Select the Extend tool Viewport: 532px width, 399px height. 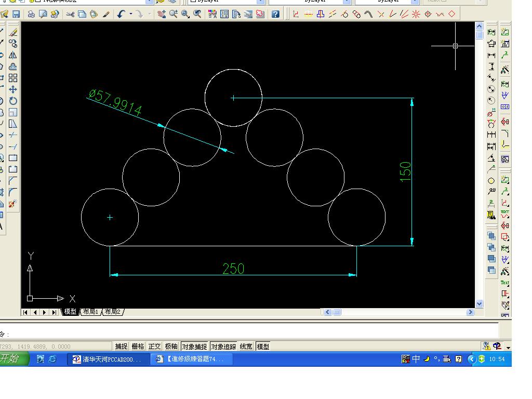point(13,147)
